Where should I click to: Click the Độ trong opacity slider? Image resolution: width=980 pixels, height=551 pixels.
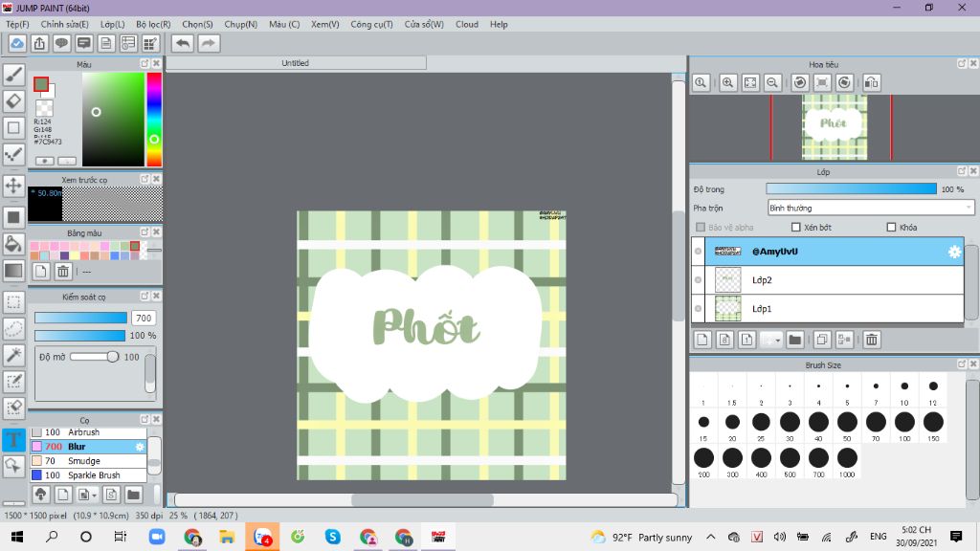click(851, 189)
